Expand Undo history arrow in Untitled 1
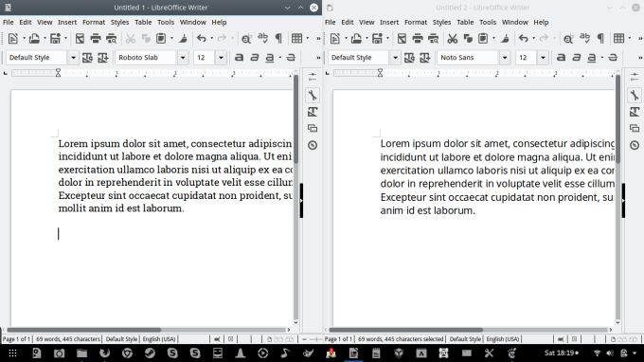 [x=211, y=39]
